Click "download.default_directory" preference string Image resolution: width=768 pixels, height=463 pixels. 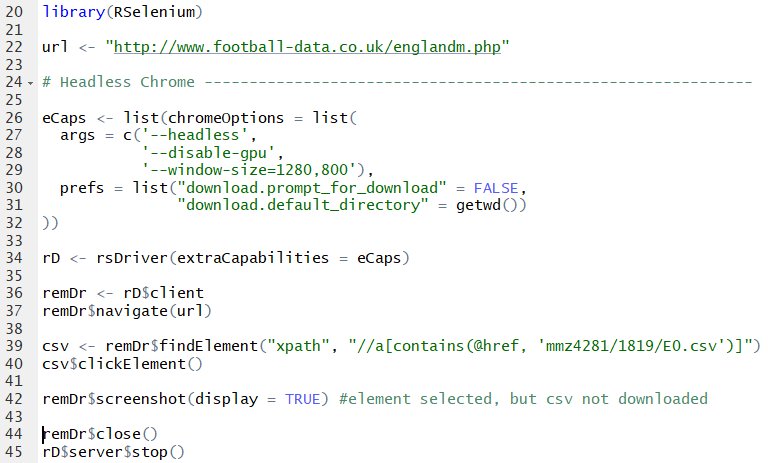point(302,205)
